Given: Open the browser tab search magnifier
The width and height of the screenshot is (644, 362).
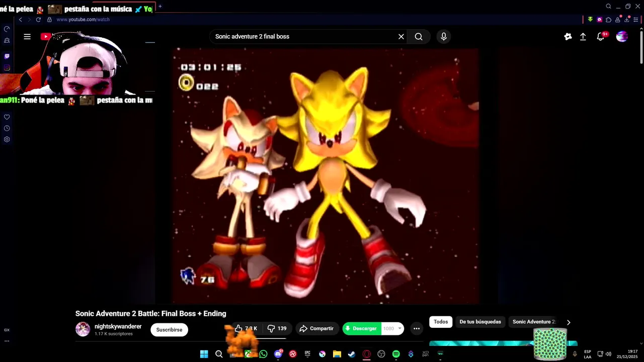Looking at the screenshot, I should tap(608, 7).
